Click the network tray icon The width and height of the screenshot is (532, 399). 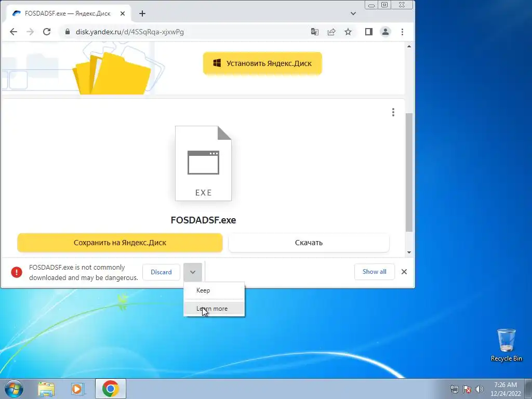[454, 389]
